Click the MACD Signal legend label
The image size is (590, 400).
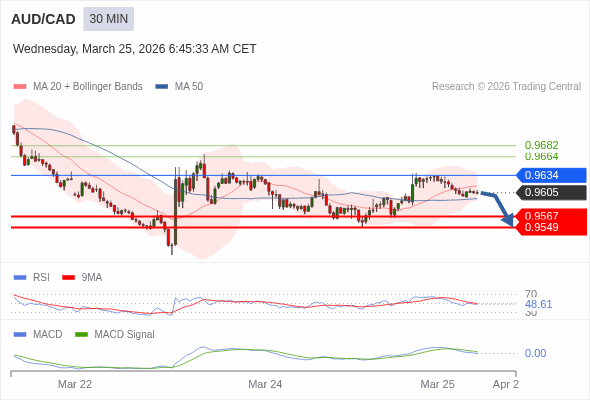point(124,334)
